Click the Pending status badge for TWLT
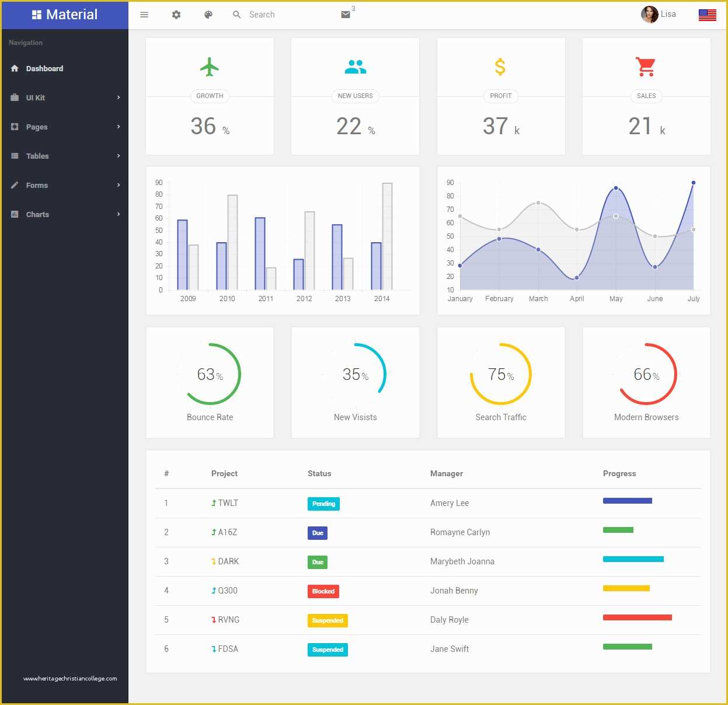This screenshot has height=705, width=728. tap(323, 504)
